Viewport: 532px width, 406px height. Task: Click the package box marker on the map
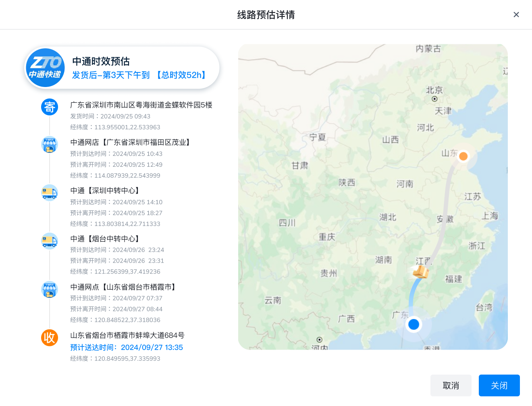(421, 272)
